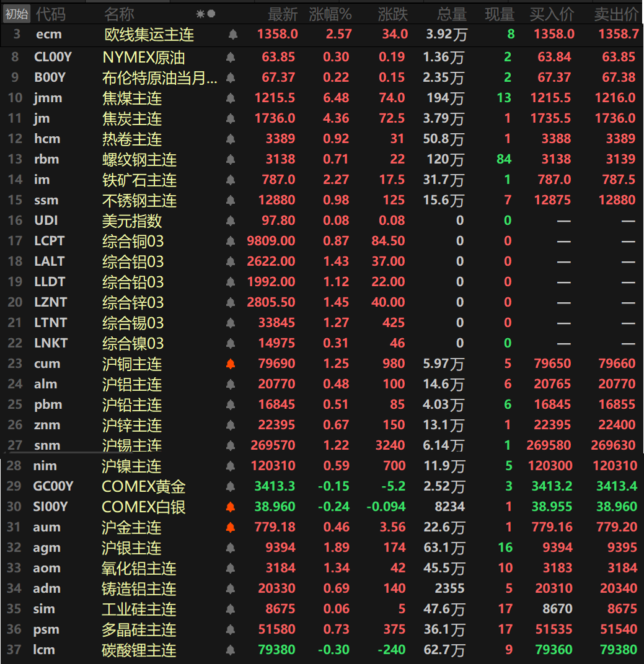Click the alert bell for 不锈钢主连

pyautogui.click(x=231, y=200)
